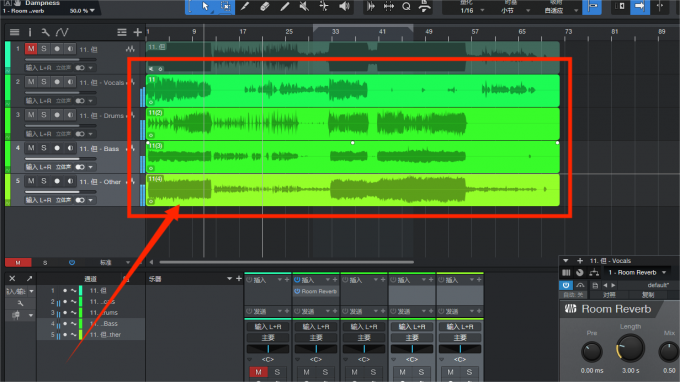Solo the Vocals track
The height and width of the screenshot is (382, 680).
pyautogui.click(x=43, y=82)
